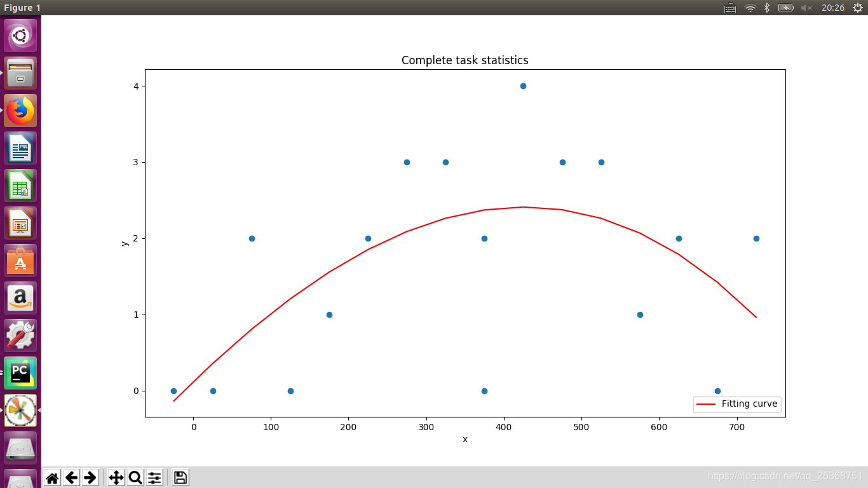Click red line sample in legend

coord(707,404)
